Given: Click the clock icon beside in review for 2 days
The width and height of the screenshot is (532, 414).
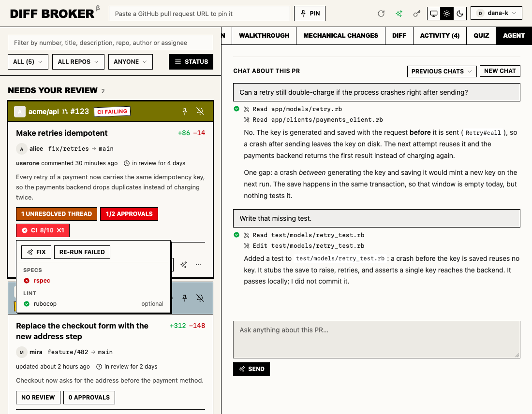Looking at the screenshot, I should (x=99, y=367).
